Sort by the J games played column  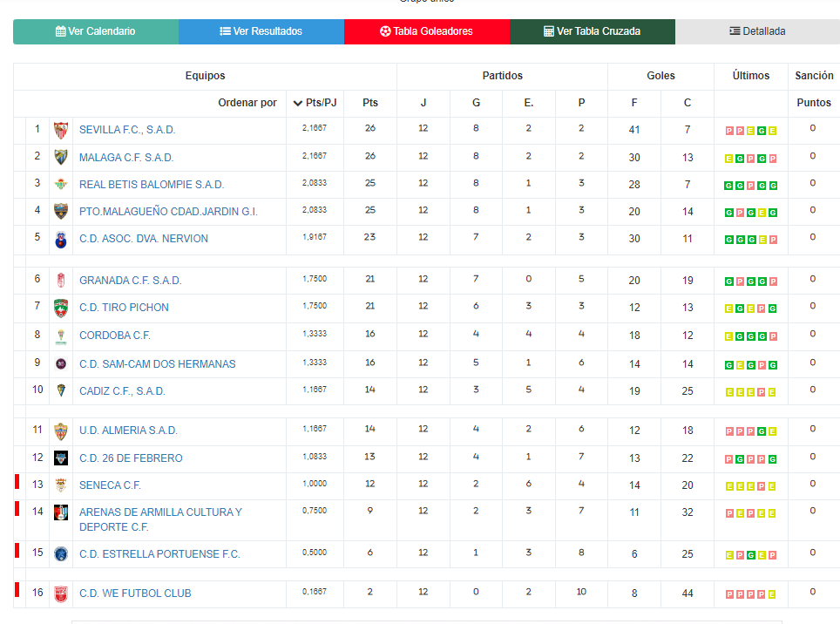pyautogui.click(x=423, y=103)
